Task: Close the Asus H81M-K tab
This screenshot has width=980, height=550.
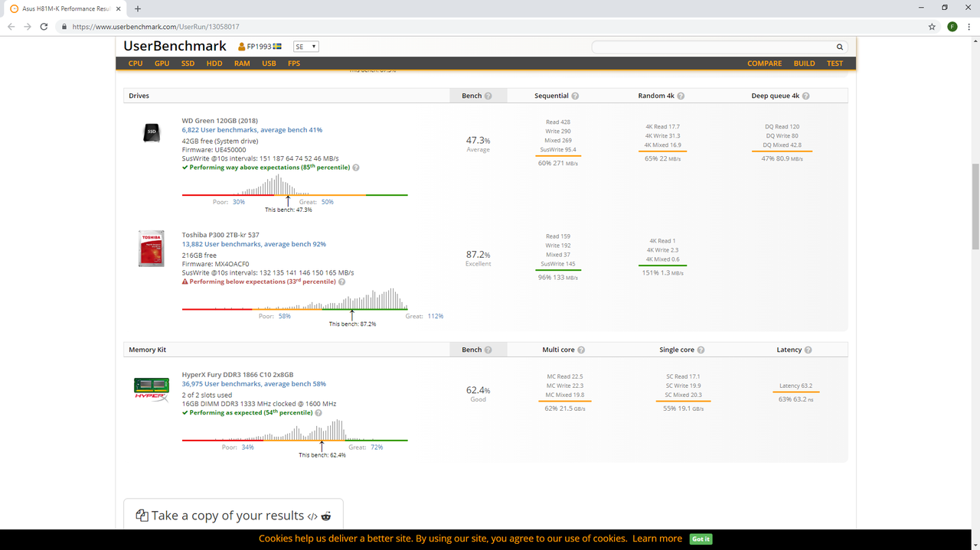Action: click(x=118, y=8)
